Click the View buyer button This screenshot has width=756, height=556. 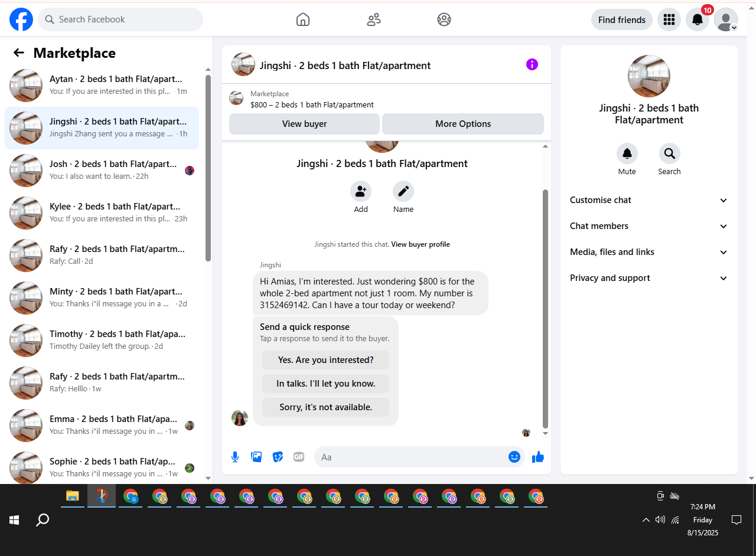click(304, 124)
